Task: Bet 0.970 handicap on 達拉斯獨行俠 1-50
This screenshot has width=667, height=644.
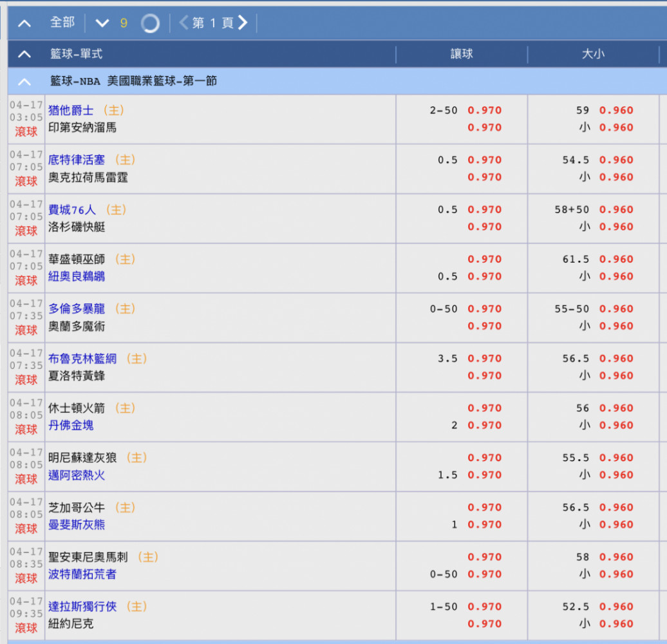Action: click(x=485, y=607)
